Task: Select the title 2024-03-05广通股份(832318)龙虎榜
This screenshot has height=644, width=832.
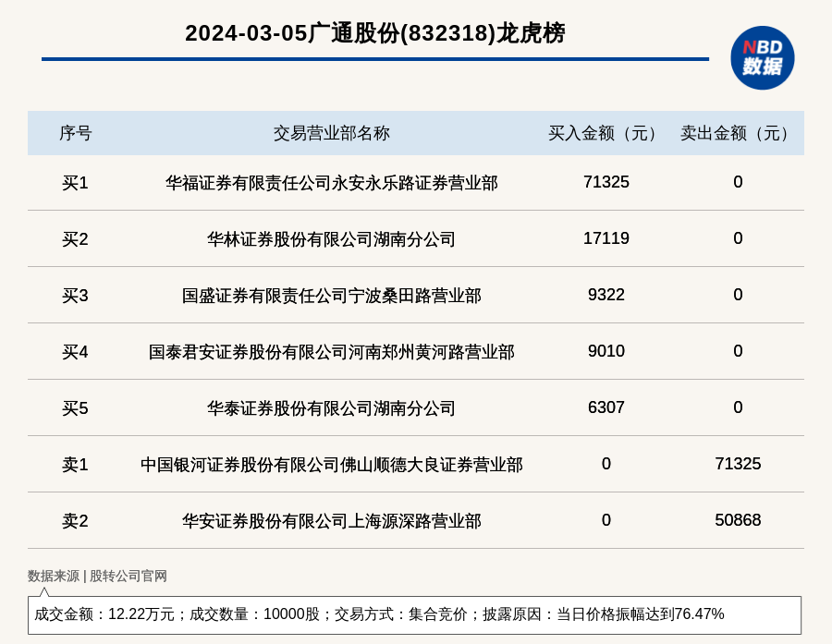Action: tap(375, 33)
